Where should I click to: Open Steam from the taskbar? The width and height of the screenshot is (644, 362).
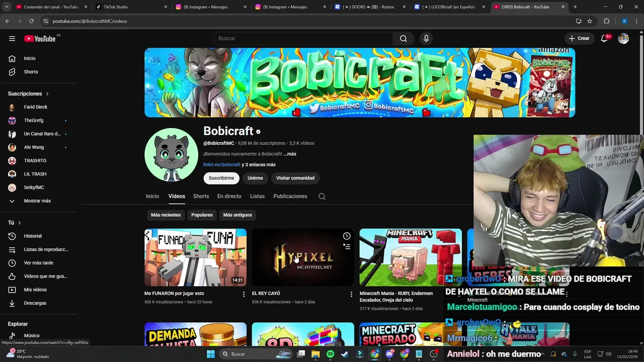pos(345,354)
